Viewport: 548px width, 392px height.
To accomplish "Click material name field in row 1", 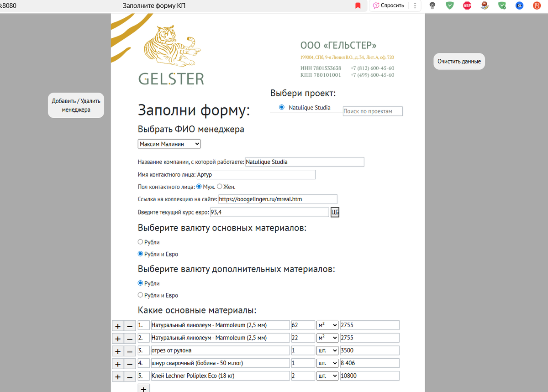I will tap(220, 325).
